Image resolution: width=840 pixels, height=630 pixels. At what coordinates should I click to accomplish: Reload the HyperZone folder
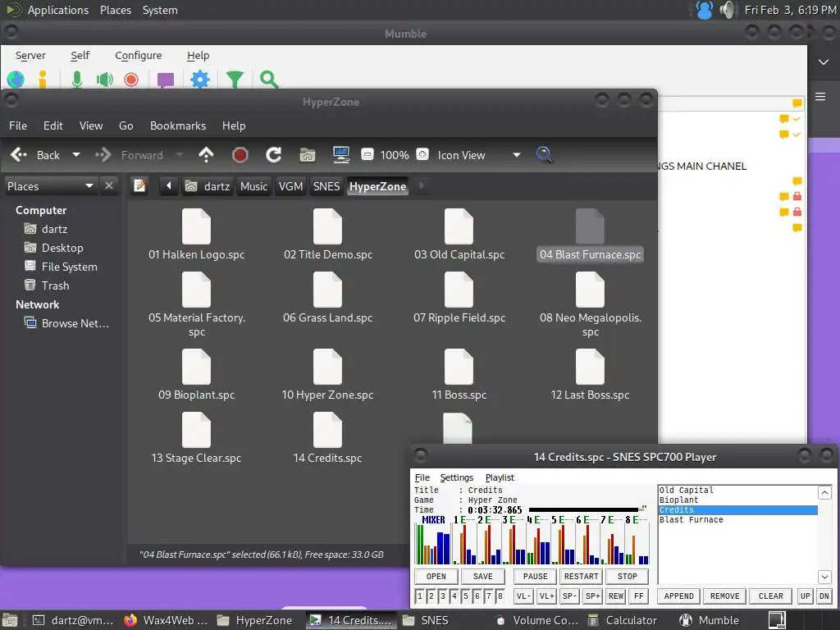point(274,155)
